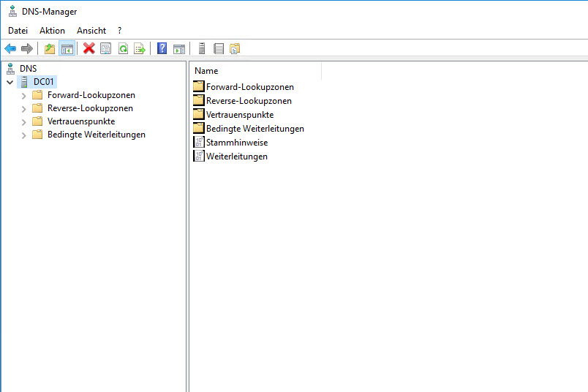Toggle the action pane toolbar button
Screen dimensions: 588x392
click(179, 48)
